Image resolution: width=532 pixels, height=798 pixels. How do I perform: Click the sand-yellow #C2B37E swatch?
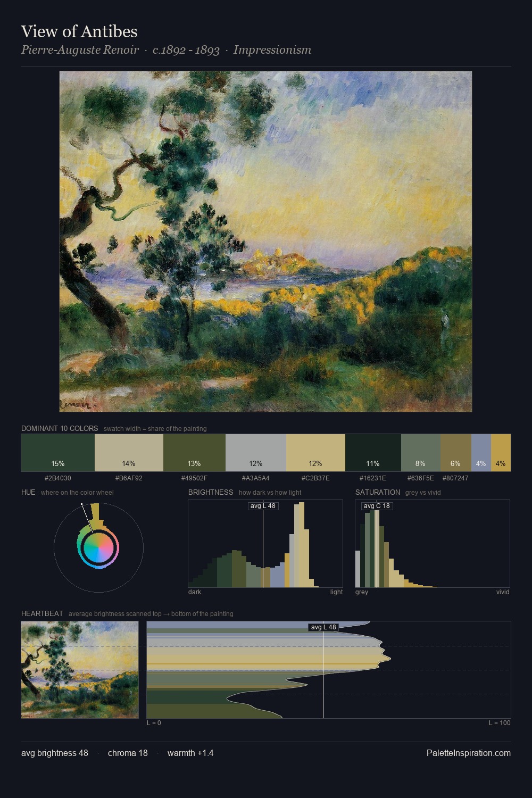[315, 453]
